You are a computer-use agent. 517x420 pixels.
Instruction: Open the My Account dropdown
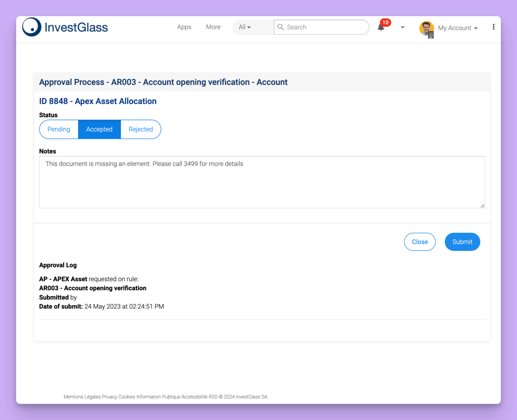coord(457,28)
